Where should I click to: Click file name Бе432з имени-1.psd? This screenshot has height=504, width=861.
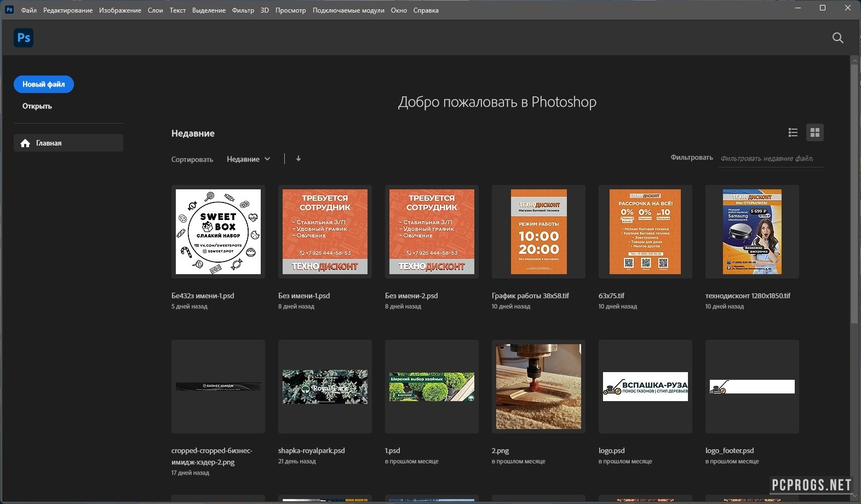[203, 296]
